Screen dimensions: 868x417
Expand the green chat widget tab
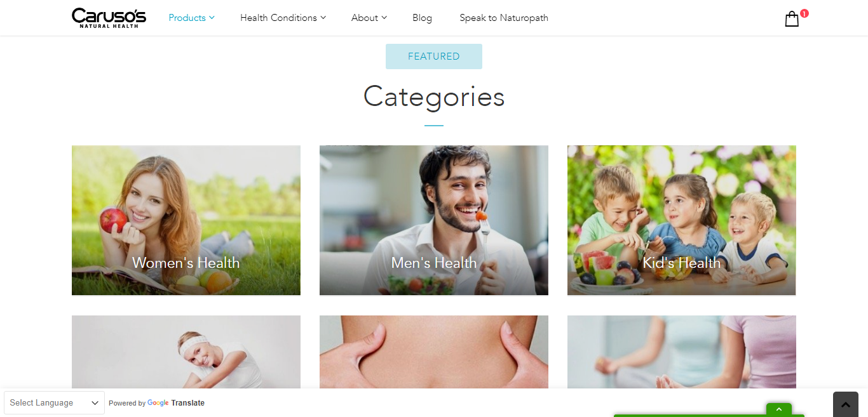[778, 409]
